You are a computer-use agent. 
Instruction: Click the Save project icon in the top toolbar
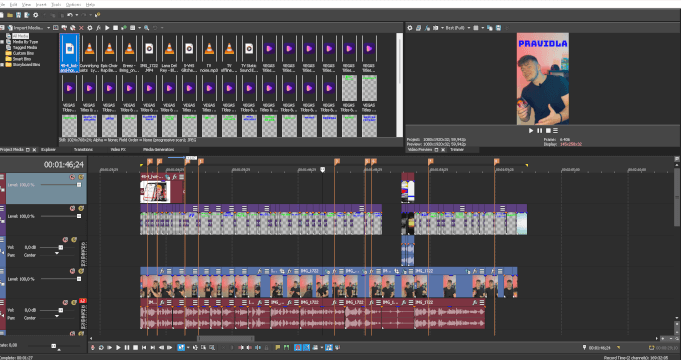pos(18,15)
